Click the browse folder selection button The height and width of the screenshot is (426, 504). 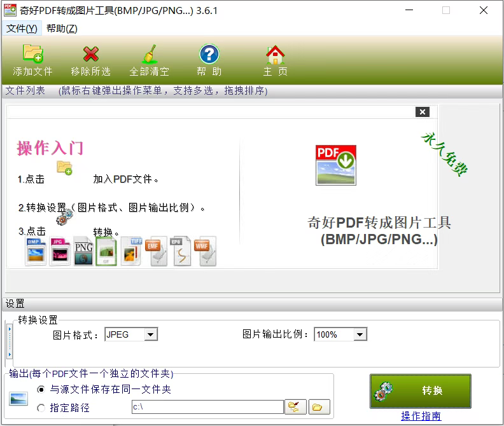point(295,407)
